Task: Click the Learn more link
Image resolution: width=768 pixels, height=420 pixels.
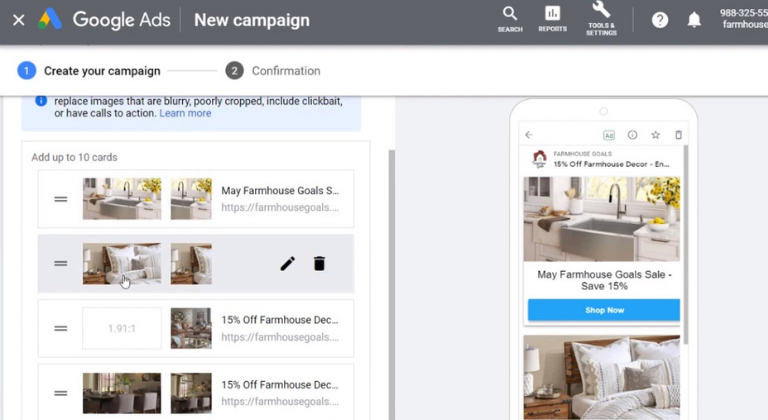Action: coord(185,113)
